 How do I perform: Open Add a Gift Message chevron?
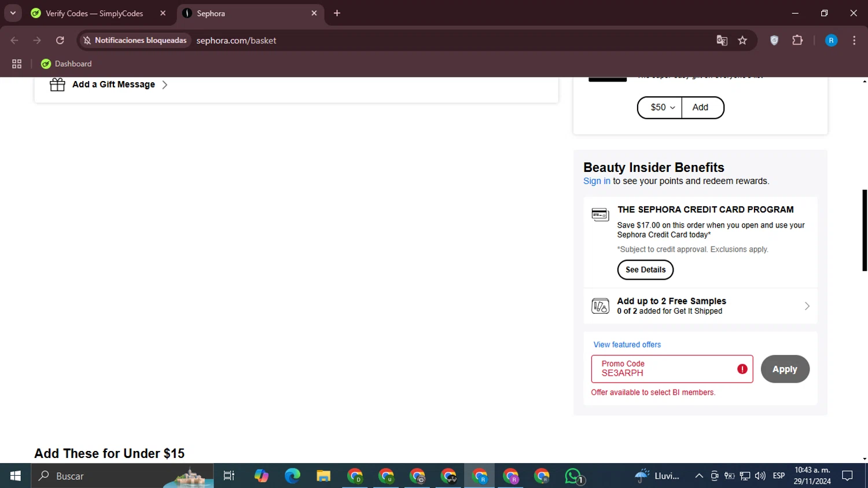(x=165, y=85)
